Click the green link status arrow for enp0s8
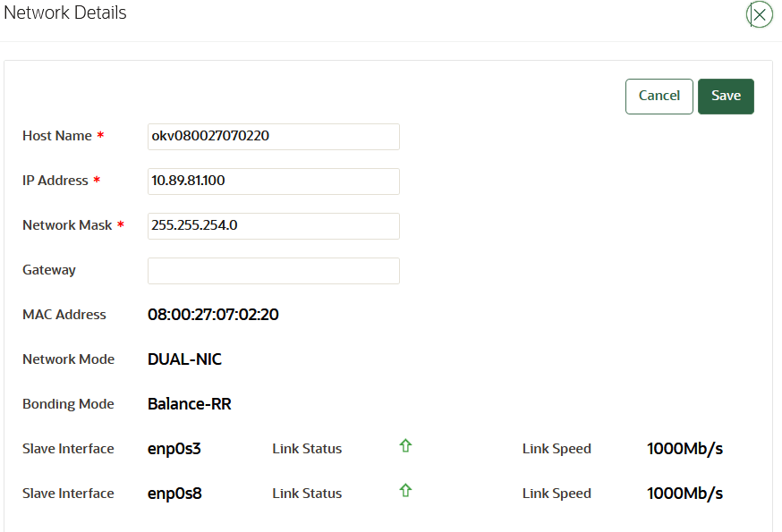782x532 pixels. [405, 490]
